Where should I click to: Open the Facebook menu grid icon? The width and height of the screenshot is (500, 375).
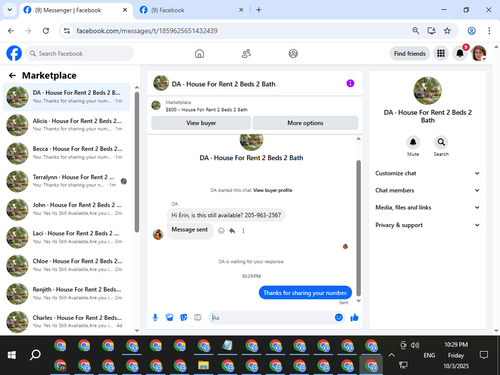441,53
